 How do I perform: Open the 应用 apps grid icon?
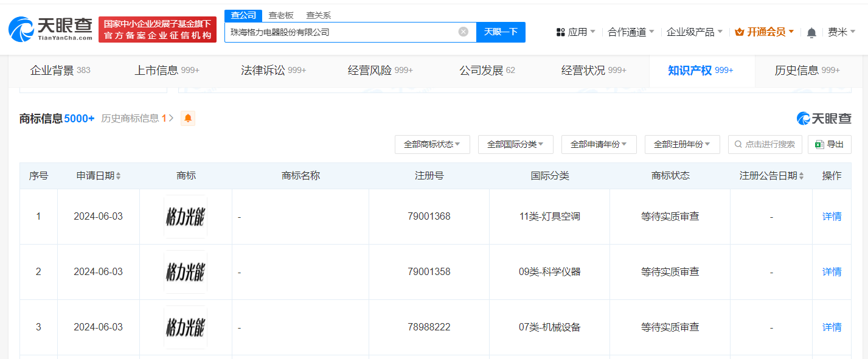[560, 32]
